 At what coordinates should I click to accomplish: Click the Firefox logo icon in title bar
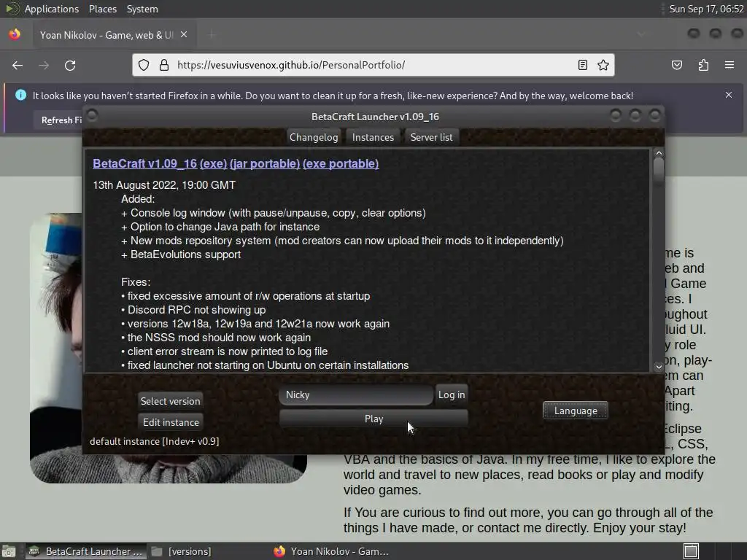(x=15, y=34)
